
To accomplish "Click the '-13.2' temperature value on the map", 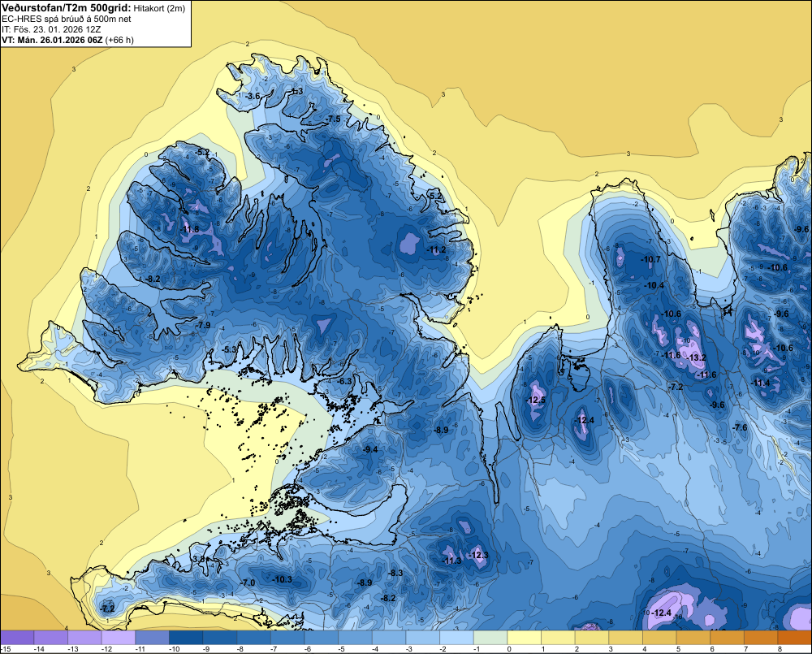I will coord(697,357).
